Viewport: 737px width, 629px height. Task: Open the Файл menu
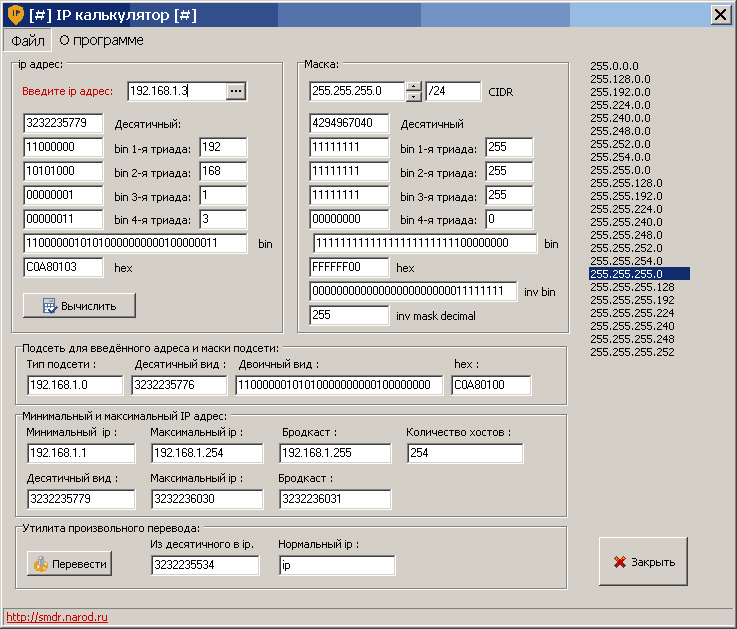pos(28,40)
